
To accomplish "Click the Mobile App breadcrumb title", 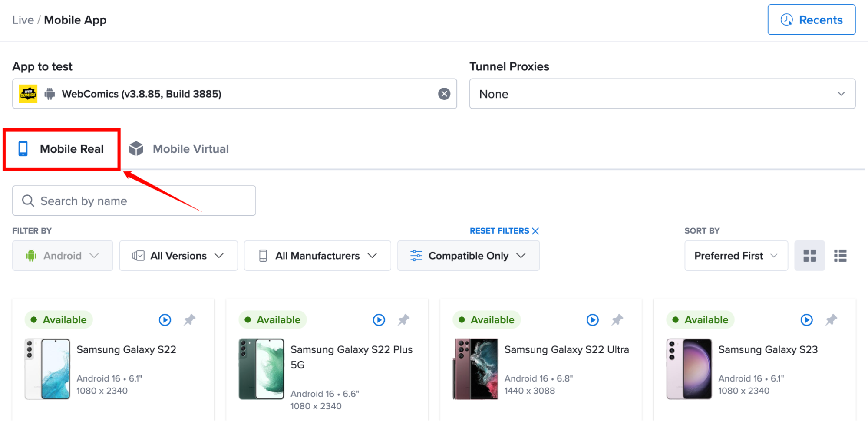I will tap(75, 20).
